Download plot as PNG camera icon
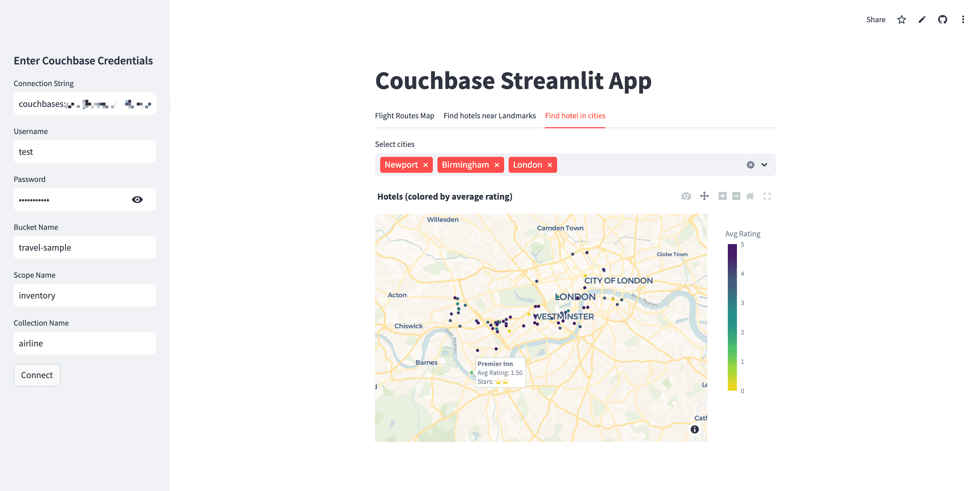This screenshot has width=980, height=491. (x=686, y=196)
